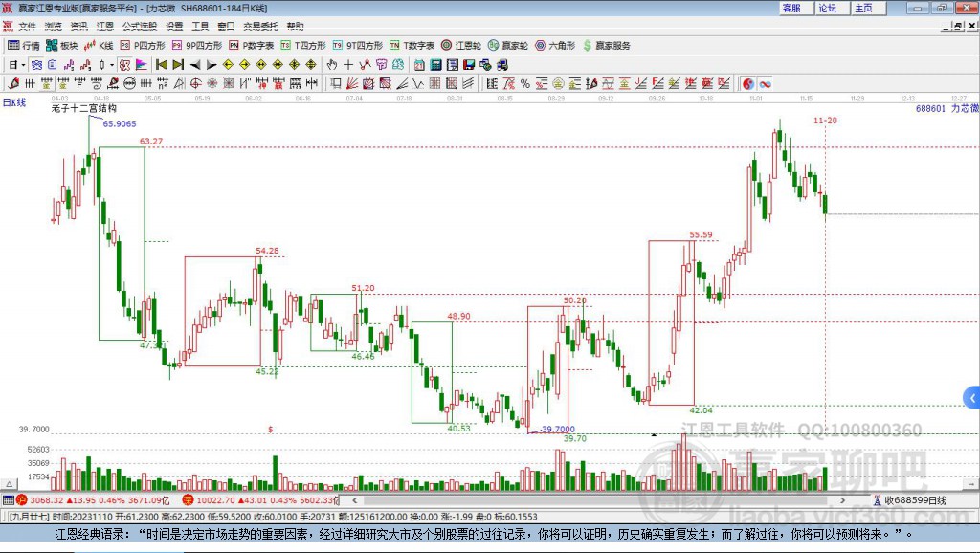This screenshot has height=553, width=980.
Task: Open the 六角形 hexagon tool
Action: pyautogui.click(x=555, y=46)
